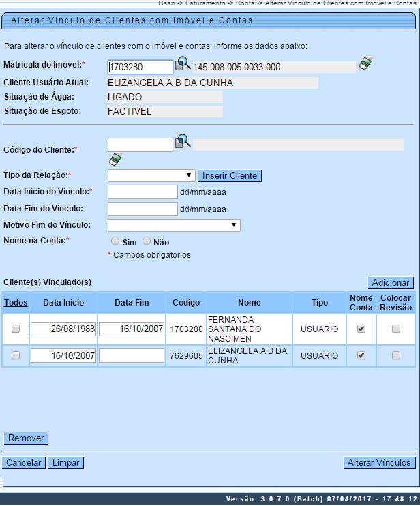Click the Data Início do Vínculo field
This screenshot has height=506, width=420.
point(142,192)
